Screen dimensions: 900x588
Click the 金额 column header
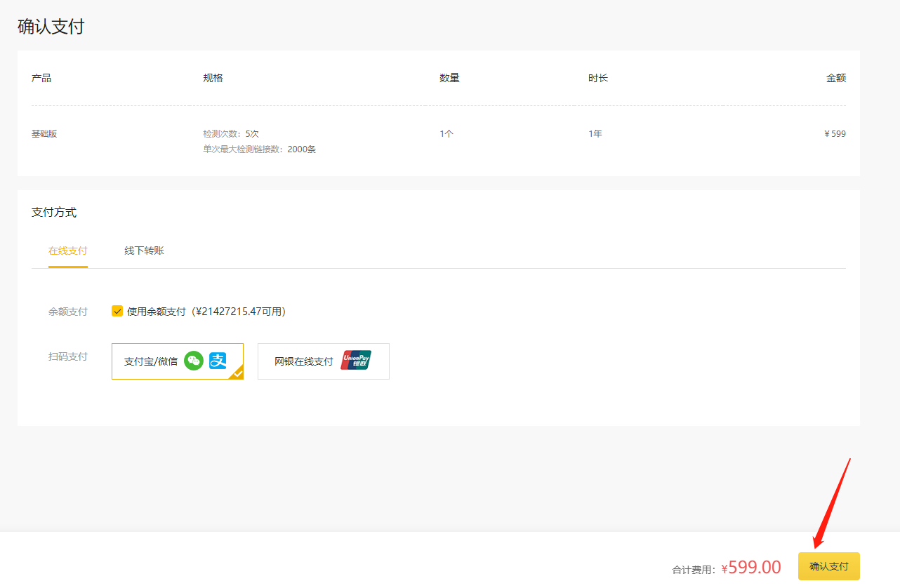point(835,78)
